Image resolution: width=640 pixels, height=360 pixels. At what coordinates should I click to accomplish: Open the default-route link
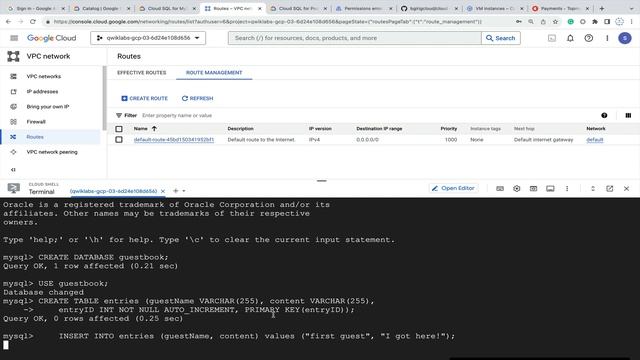(174, 140)
